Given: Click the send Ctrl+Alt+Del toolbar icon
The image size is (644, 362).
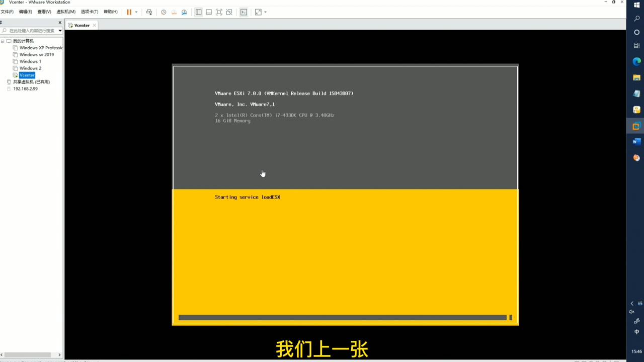Looking at the screenshot, I should [149, 12].
